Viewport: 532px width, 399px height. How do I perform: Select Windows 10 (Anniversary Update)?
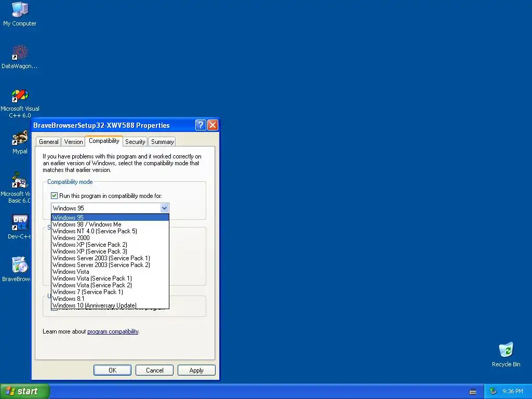coord(110,305)
